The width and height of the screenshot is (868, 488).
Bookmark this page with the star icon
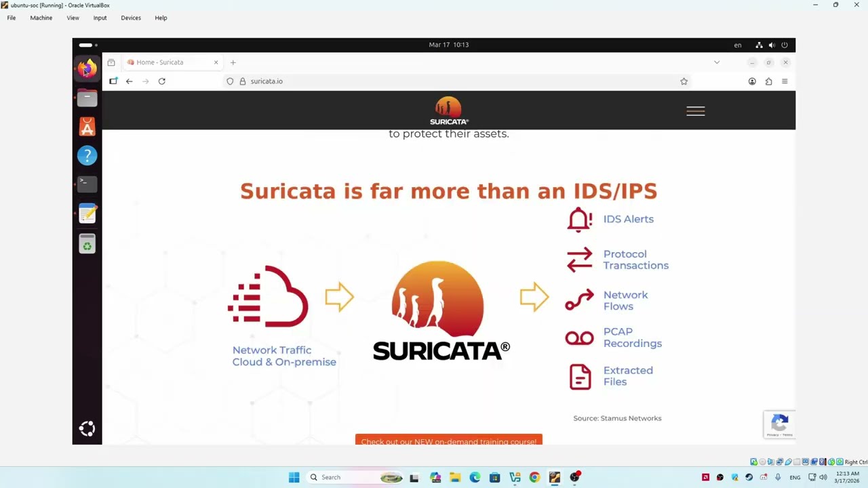[x=684, y=81]
